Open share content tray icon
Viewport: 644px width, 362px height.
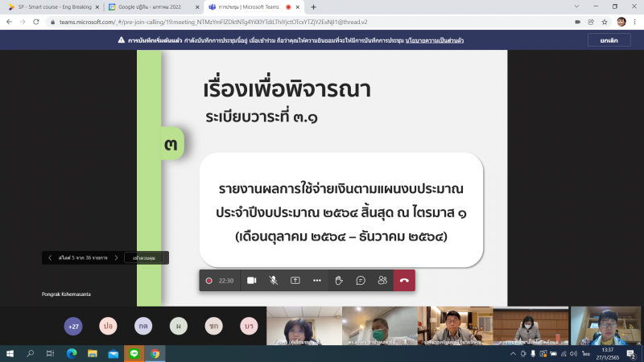click(295, 280)
